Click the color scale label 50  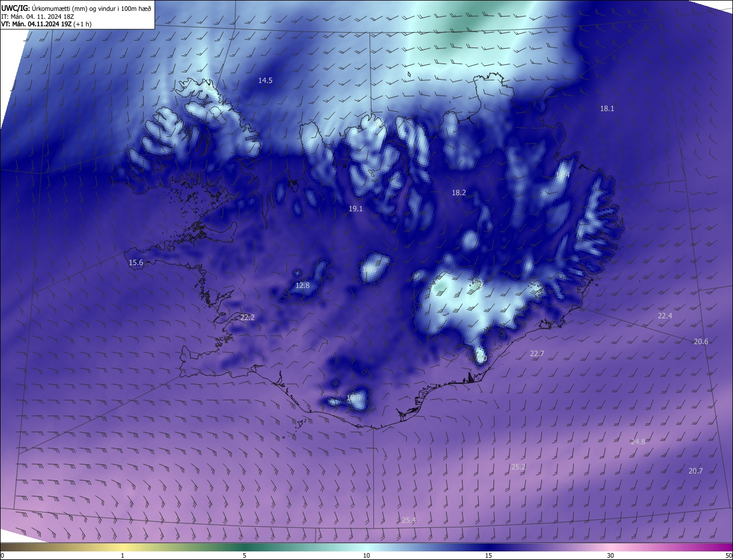(728, 555)
